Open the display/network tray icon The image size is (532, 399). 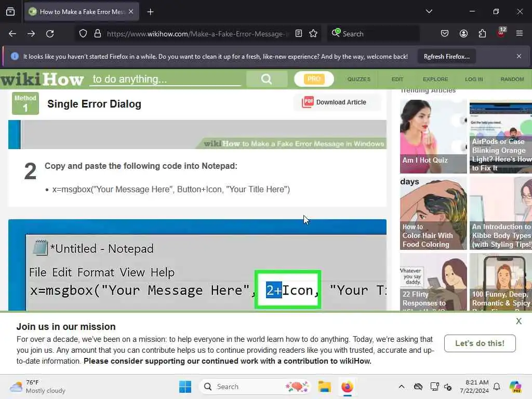pyautogui.click(x=434, y=387)
